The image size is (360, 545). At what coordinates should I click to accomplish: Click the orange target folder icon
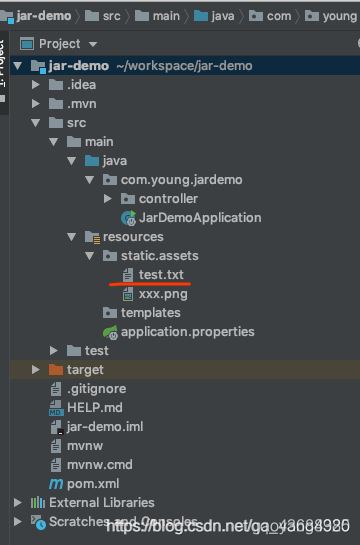pos(56,370)
